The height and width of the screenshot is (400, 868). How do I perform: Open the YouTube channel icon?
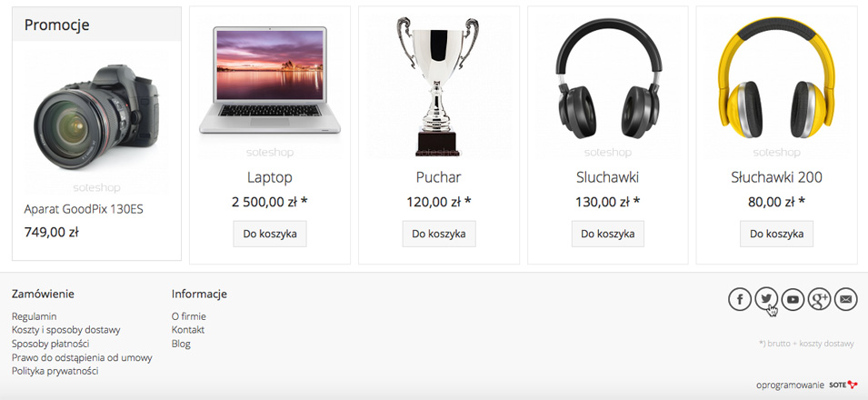pos(793,299)
